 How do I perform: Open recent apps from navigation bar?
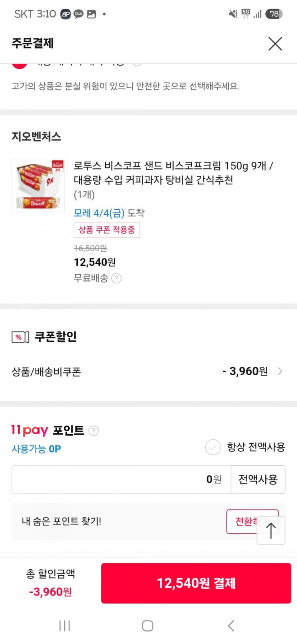click(64, 625)
